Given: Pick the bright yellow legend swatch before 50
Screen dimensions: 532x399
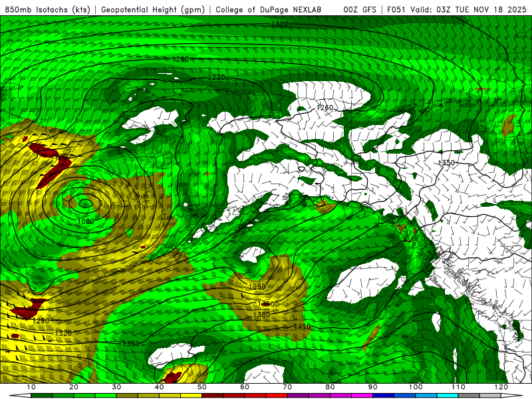Looking at the screenshot, I should 191,396.
